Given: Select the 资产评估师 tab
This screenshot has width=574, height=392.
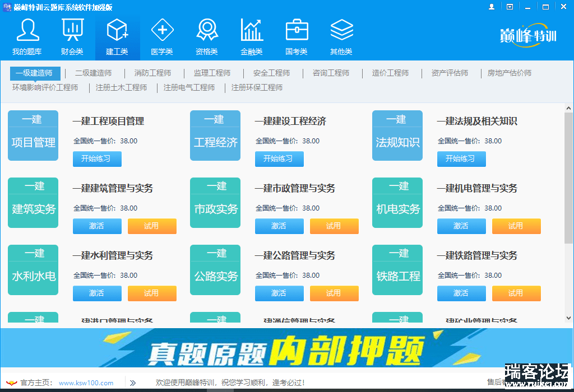Looking at the screenshot, I should click(x=450, y=73).
